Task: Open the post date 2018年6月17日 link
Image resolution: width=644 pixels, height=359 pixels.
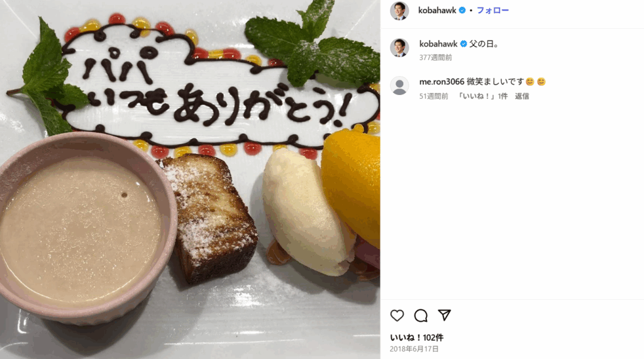Action: coord(414,349)
